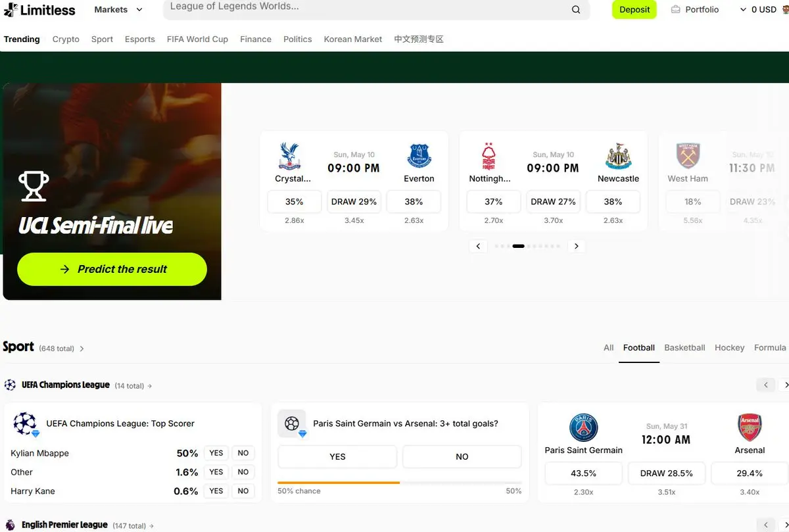Click the soccer ball icon on 3+ goals card
Image resolution: width=789 pixels, height=532 pixels.
(292, 423)
